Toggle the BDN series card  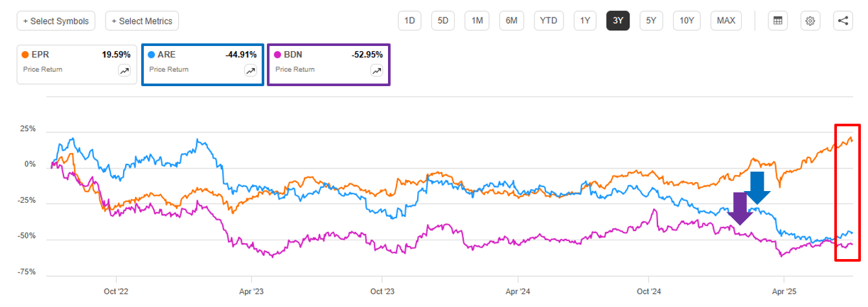click(x=328, y=63)
